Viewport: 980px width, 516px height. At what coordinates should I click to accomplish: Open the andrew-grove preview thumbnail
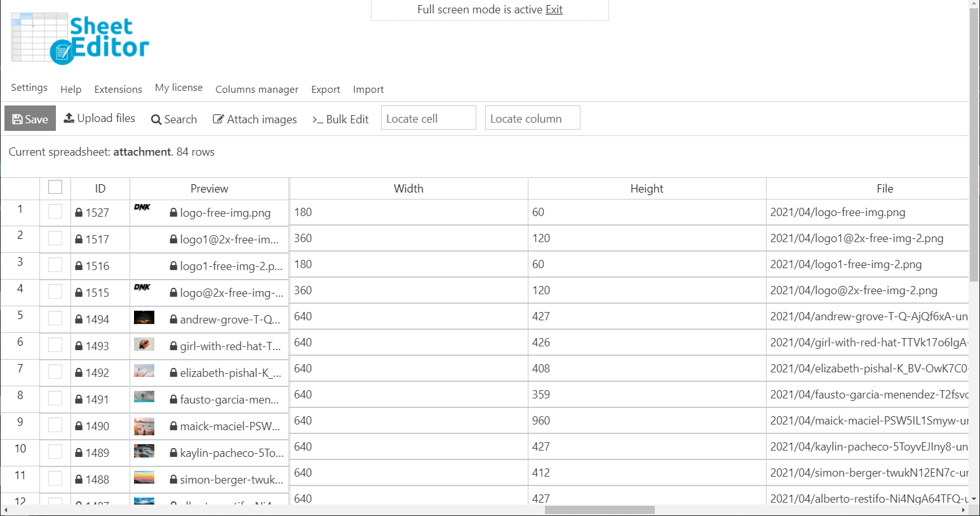point(144,317)
